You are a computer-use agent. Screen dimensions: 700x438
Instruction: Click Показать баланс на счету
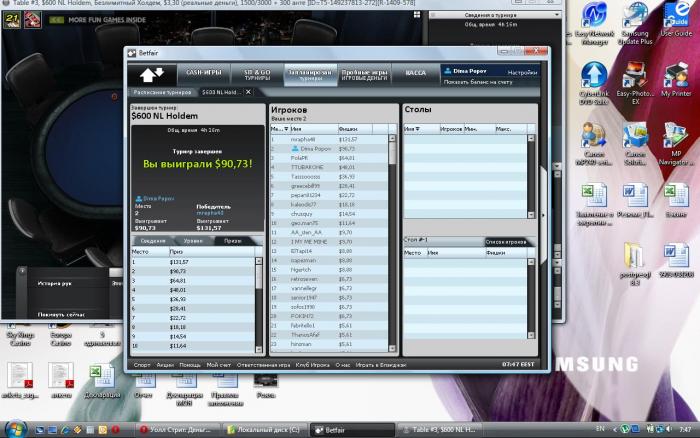(478, 82)
